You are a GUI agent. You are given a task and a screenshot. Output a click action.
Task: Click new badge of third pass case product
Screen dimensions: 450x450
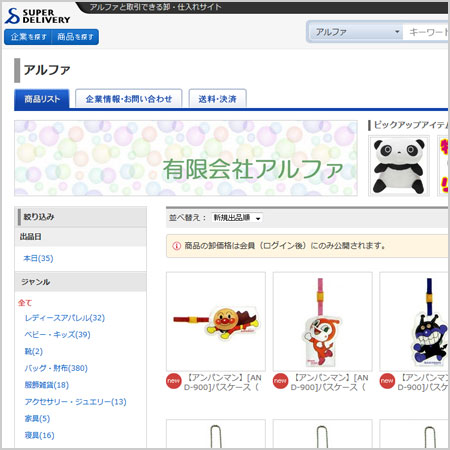pyautogui.click(x=387, y=381)
